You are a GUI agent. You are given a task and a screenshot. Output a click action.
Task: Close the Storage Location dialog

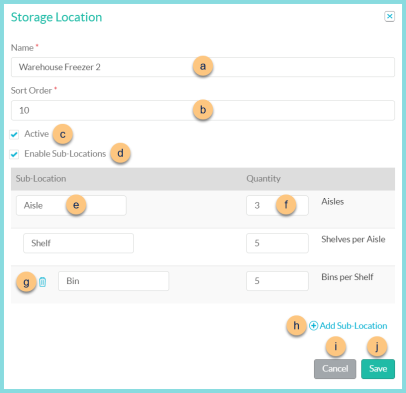tap(389, 16)
